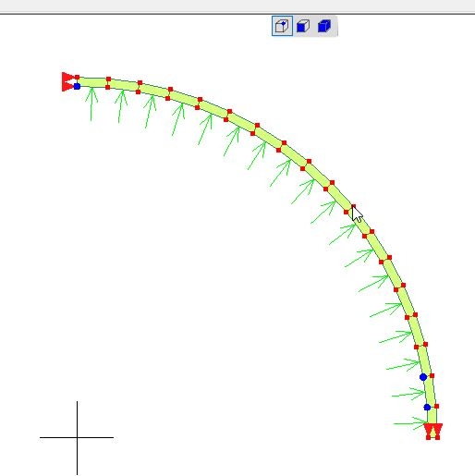Pick the red support triangles at arc's bottom
Viewport: 475px width, 476px height.
click(x=432, y=429)
